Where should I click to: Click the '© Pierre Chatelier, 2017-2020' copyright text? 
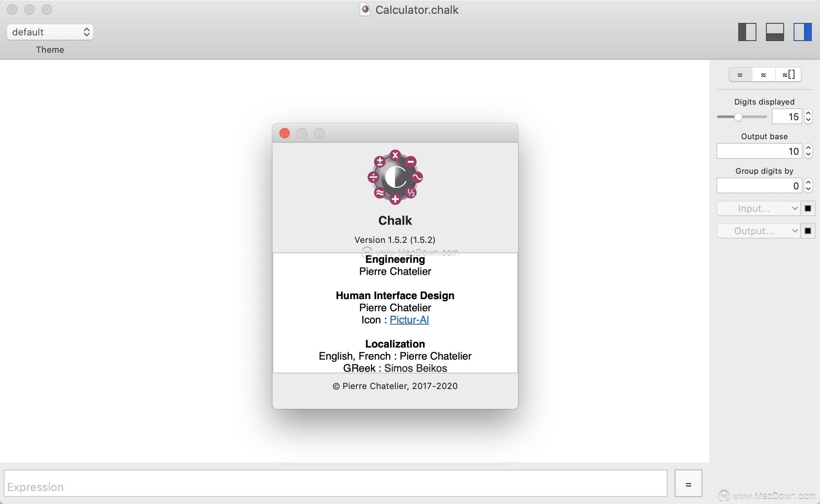point(395,386)
